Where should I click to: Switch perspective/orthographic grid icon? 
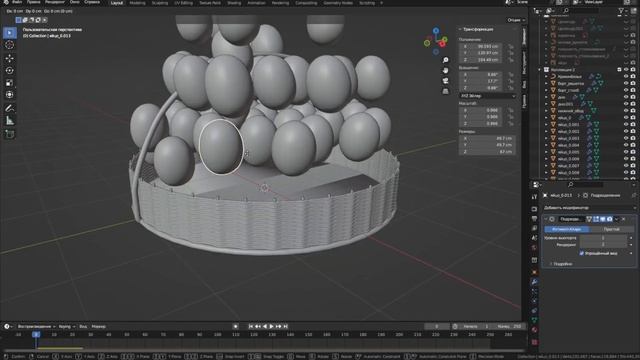pos(445,91)
